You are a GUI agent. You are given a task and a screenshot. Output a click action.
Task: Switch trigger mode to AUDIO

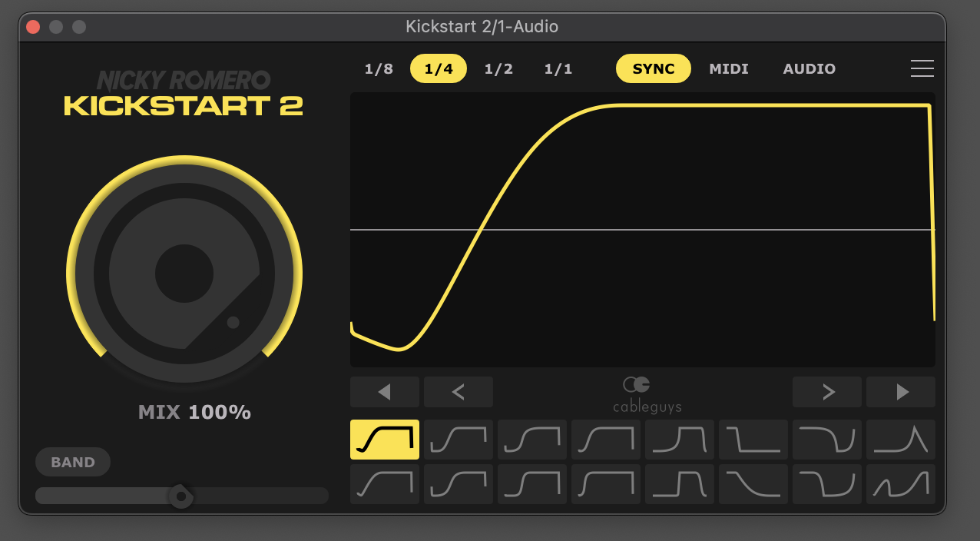pos(809,69)
